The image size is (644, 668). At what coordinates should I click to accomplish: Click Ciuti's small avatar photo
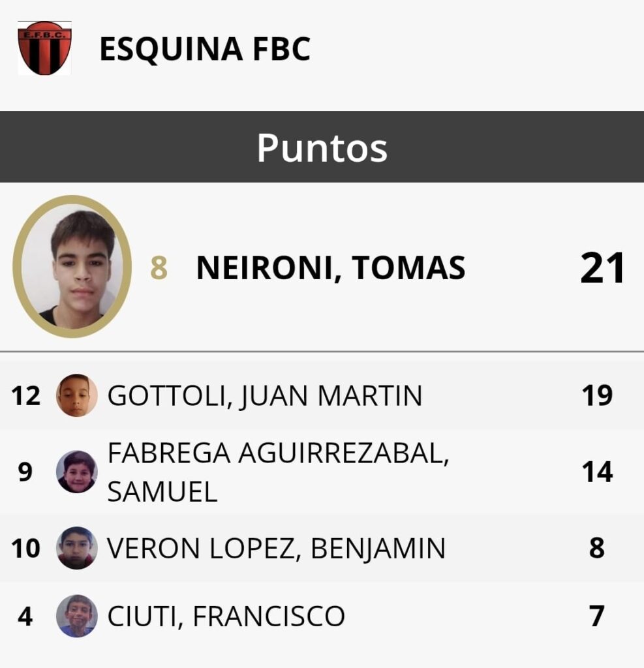(x=77, y=616)
